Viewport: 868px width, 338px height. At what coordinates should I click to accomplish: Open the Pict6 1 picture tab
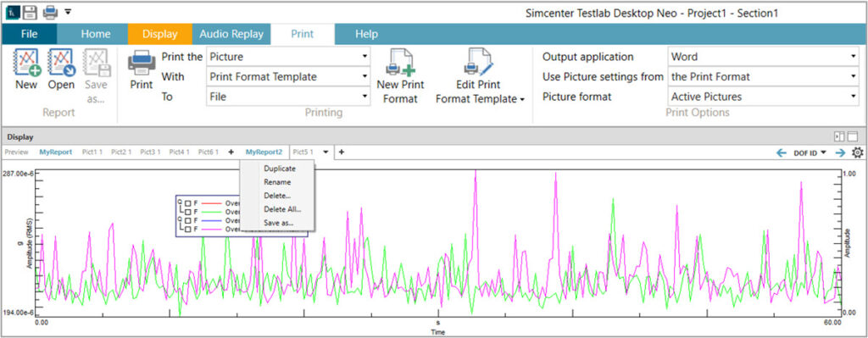tap(209, 152)
